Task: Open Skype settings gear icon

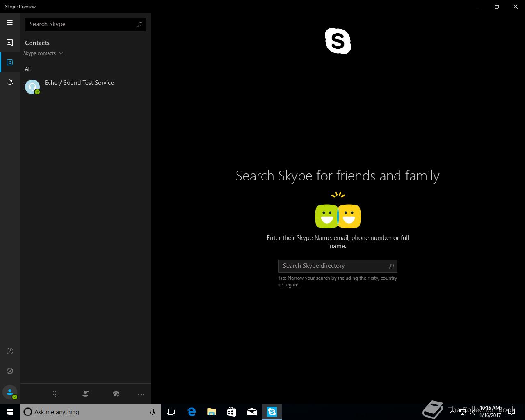Action: click(10, 371)
